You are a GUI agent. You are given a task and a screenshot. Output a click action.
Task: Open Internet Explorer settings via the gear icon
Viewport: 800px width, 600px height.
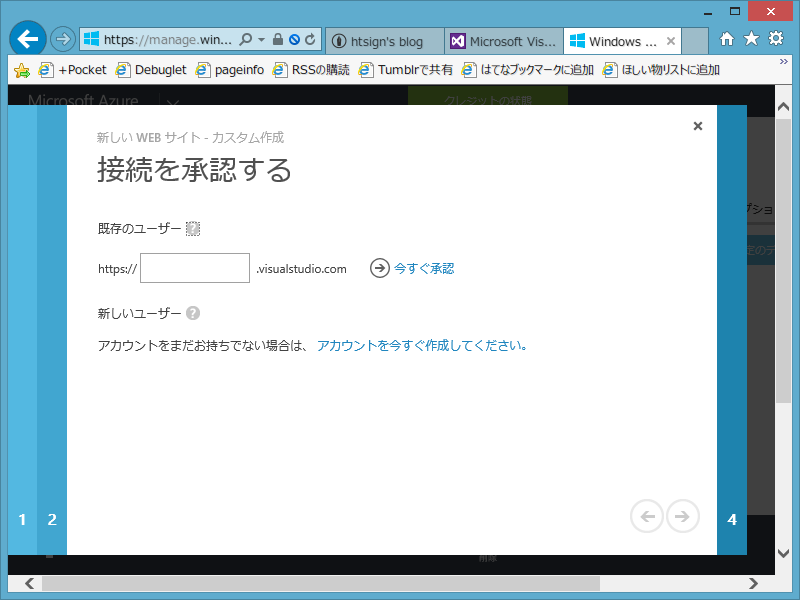click(775, 39)
